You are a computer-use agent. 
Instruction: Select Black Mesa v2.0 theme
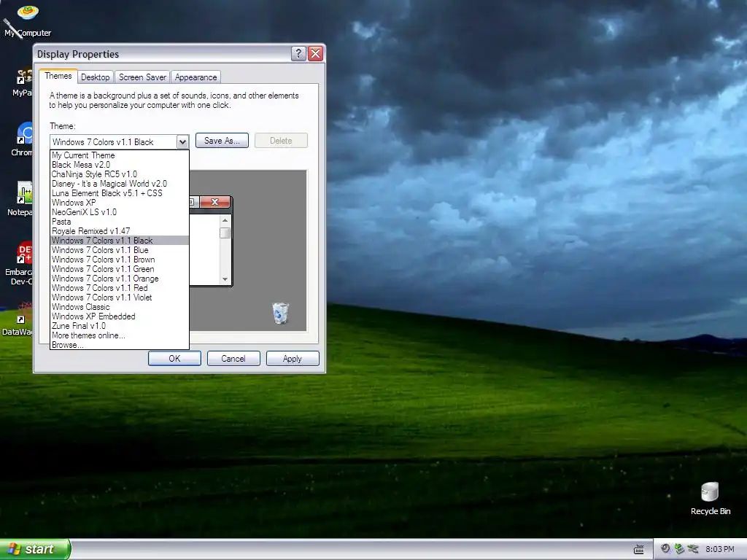120,165
